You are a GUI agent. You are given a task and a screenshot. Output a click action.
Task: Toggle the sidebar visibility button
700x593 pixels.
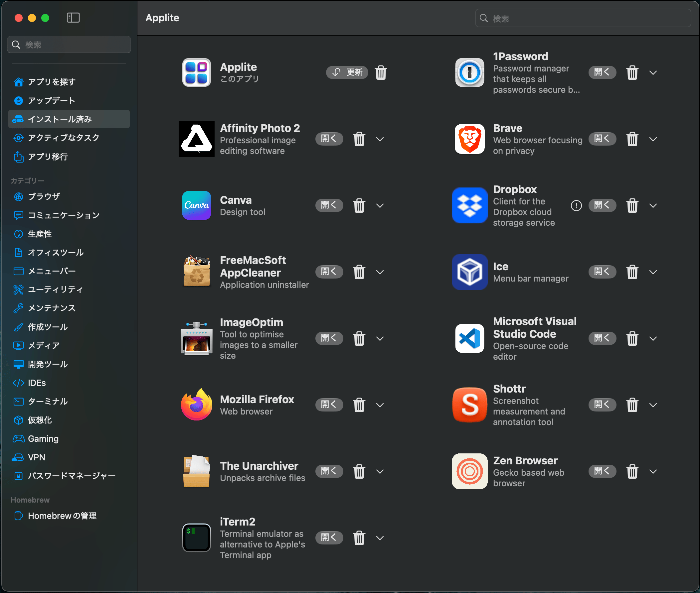73,18
